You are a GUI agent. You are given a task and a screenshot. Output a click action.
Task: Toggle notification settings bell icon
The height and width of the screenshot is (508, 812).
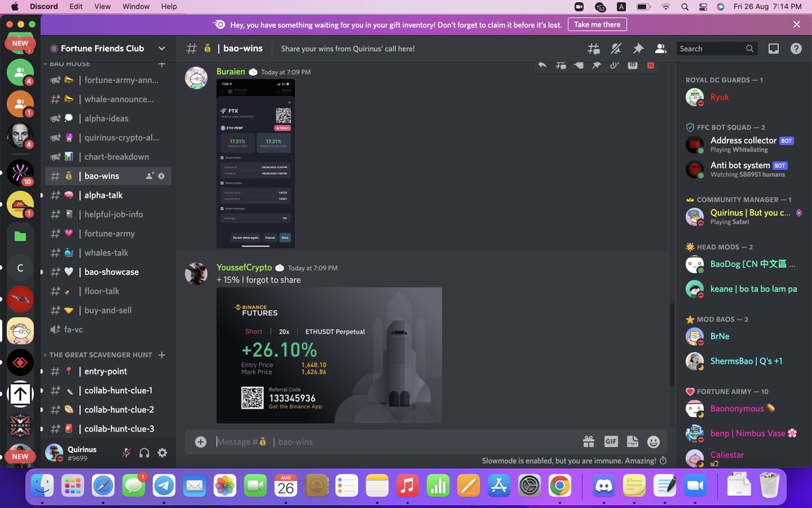[616, 49]
